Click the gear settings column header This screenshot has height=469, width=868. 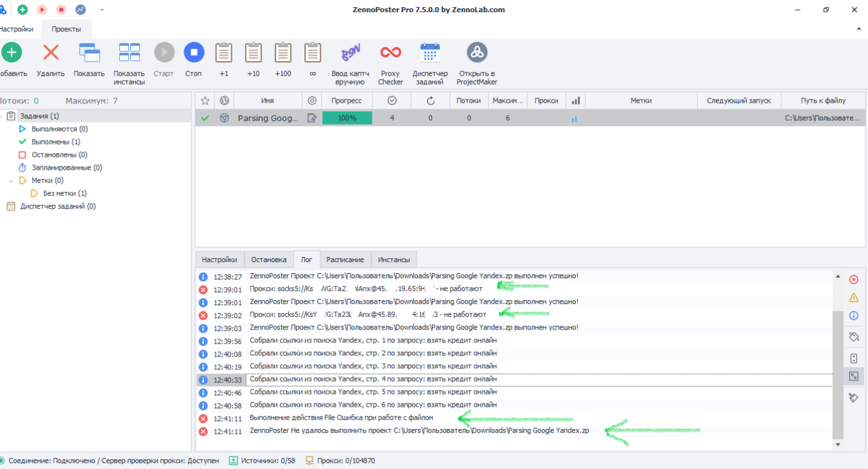click(x=312, y=101)
